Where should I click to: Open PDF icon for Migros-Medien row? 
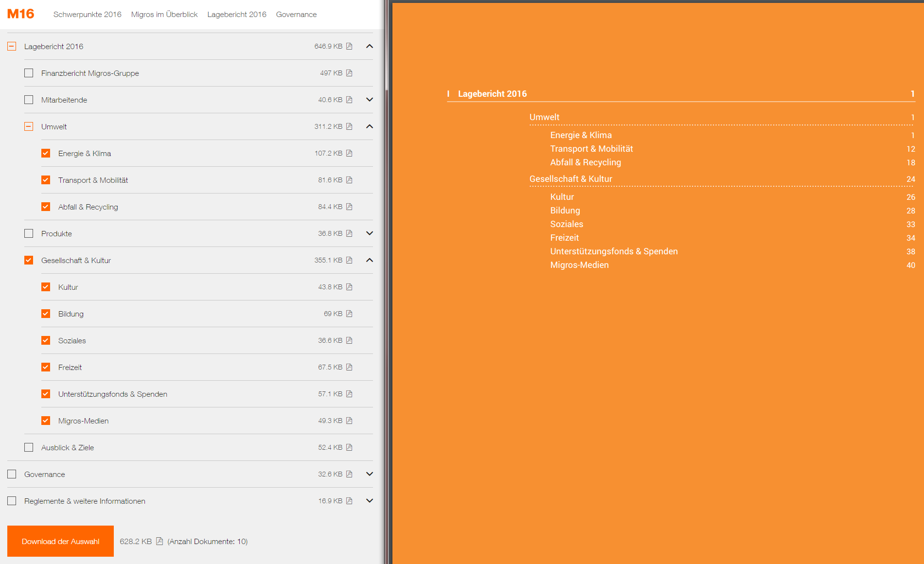(x=349, y=421)
